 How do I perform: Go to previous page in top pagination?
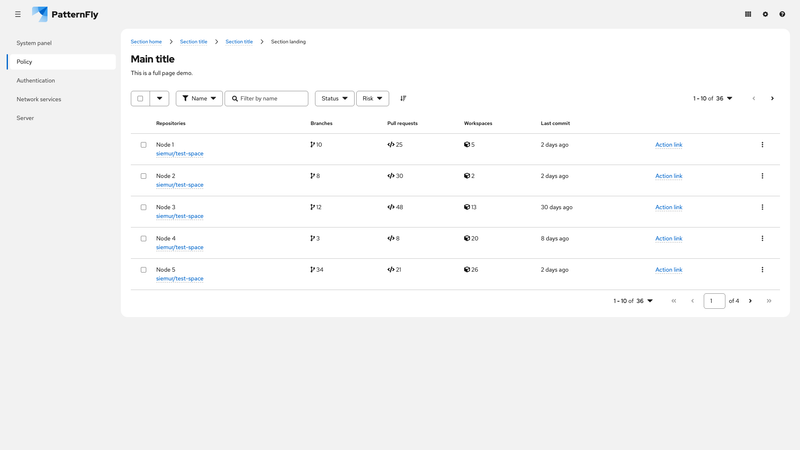coord(754,98)
